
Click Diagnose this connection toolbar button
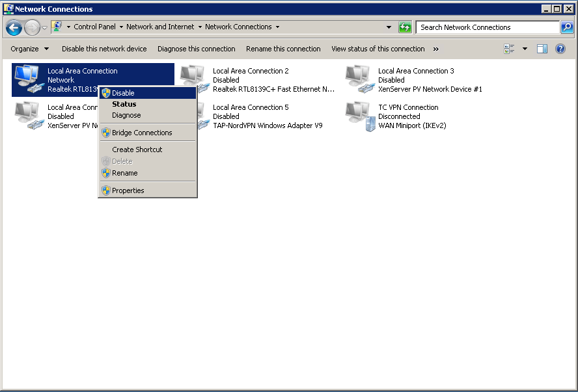(196, 49)
